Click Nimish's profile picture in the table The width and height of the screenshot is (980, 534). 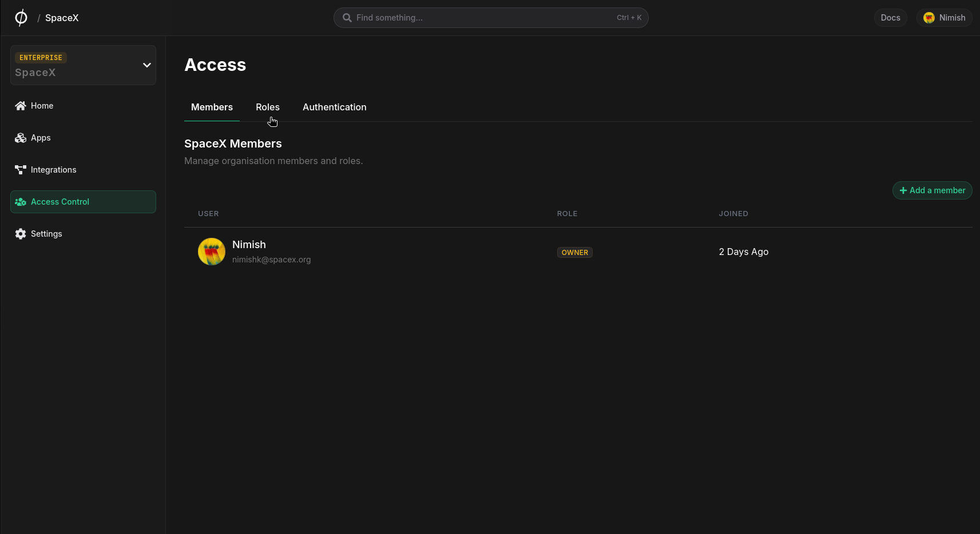[x=211, y=252]
